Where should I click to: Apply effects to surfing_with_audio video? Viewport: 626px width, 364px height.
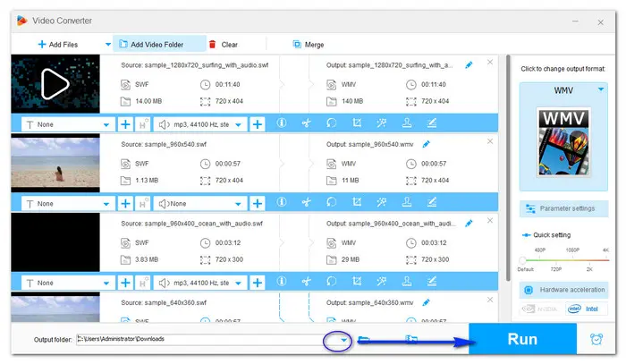pos(382,123)
